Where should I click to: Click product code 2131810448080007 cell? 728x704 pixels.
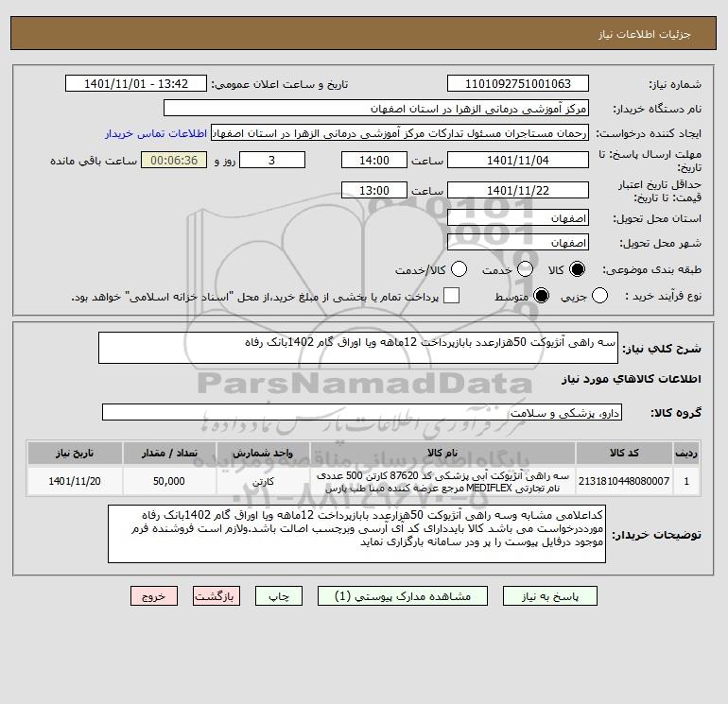[624, 481]
